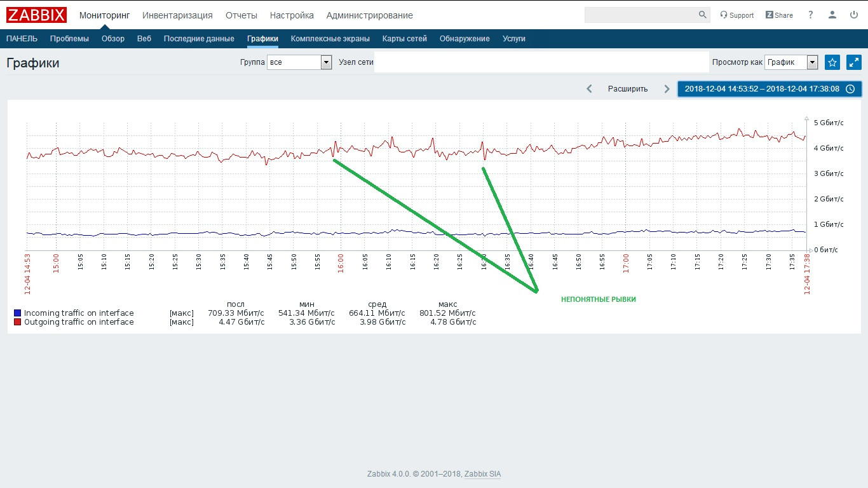Open the time range selector

tap(770, 89)
